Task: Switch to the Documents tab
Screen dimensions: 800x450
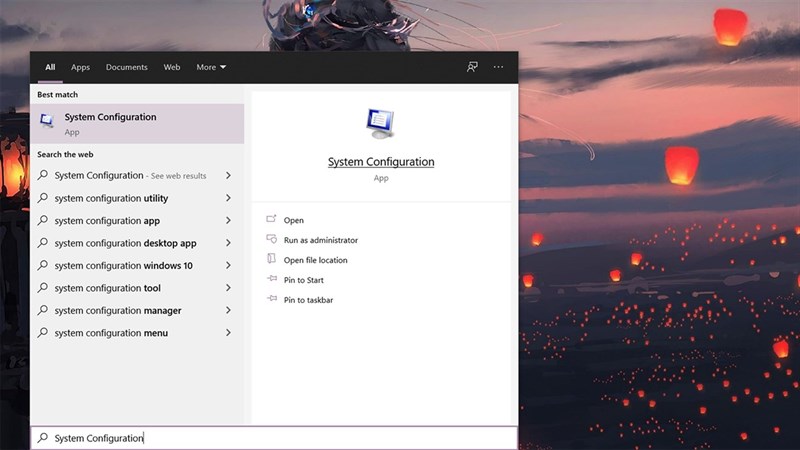Action: [x=127, y=67]
